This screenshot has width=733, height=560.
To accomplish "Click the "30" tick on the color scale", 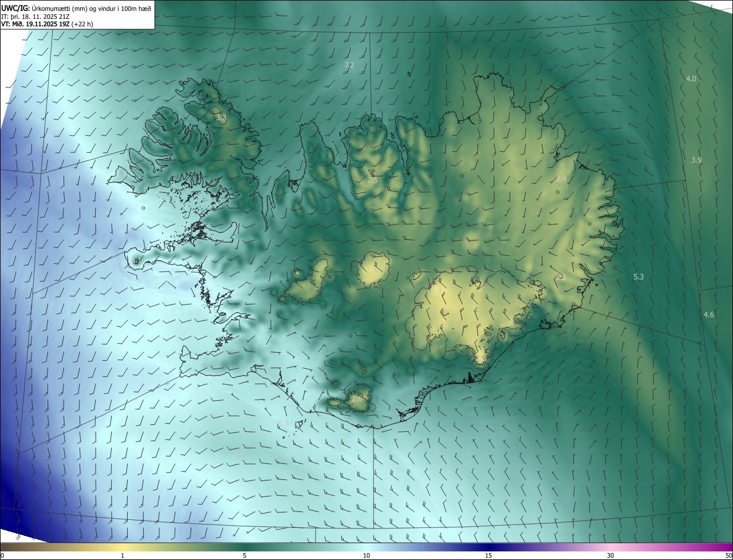I will (x=610, y=555).
